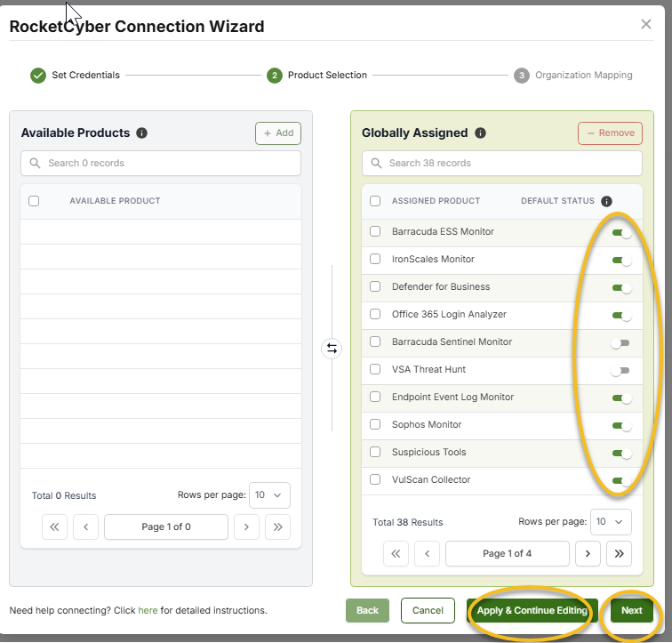672x643 pixels.
Task: Focus the Search 0 records field
Action: (x=161, y=164)
